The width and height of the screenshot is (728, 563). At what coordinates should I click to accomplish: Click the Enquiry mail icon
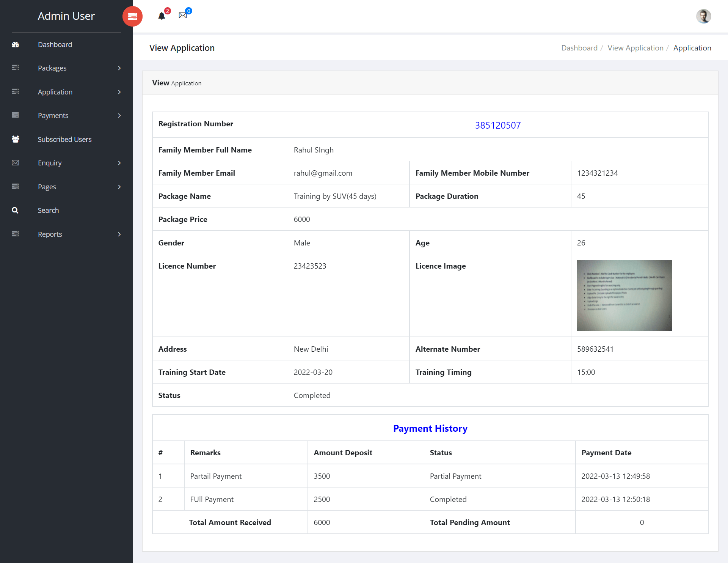[15, 163]
